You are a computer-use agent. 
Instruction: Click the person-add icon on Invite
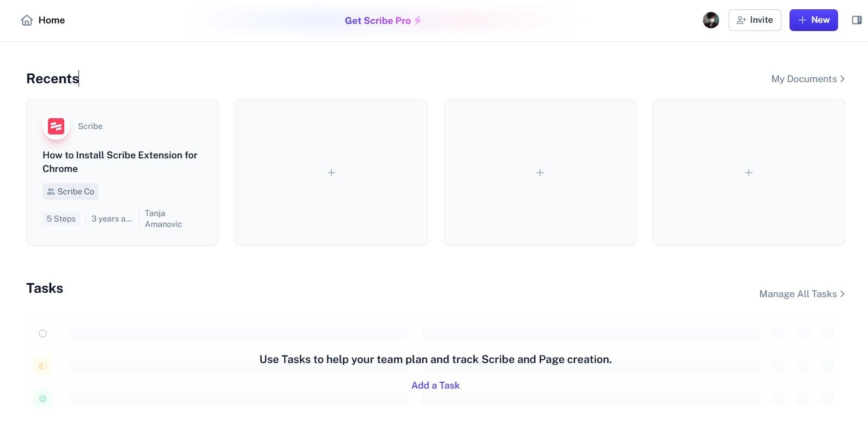740,20
